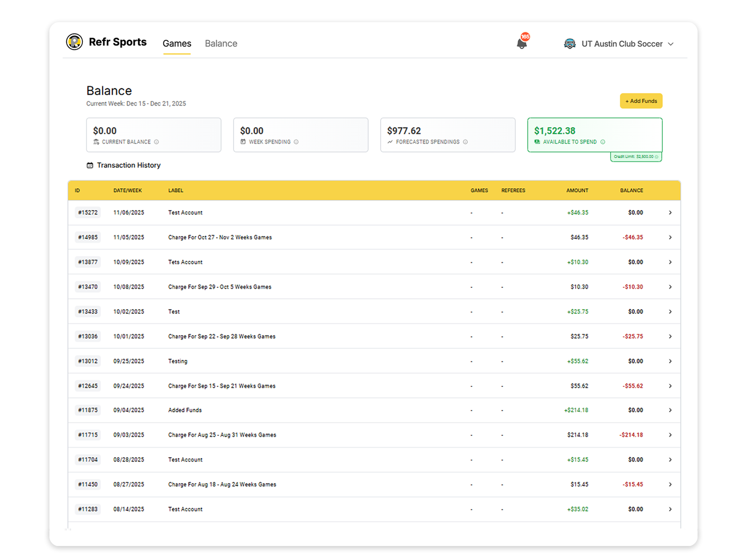Click the Available to Spend card
747x560 pixels.
594,135
